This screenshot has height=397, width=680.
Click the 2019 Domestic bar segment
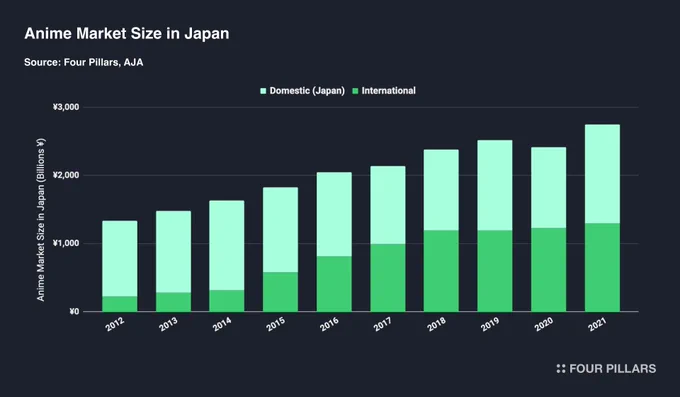pos(495,185)
